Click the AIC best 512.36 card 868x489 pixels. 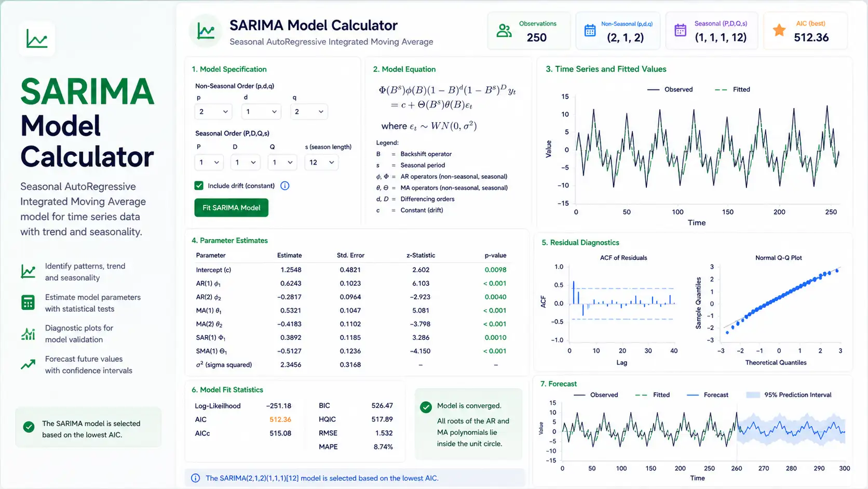(805, 31)
